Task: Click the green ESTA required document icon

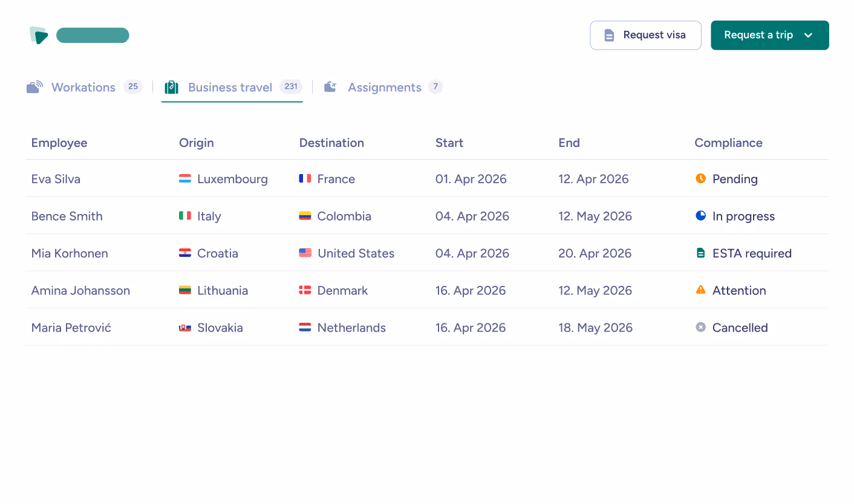Action: [x=700, y=253]
